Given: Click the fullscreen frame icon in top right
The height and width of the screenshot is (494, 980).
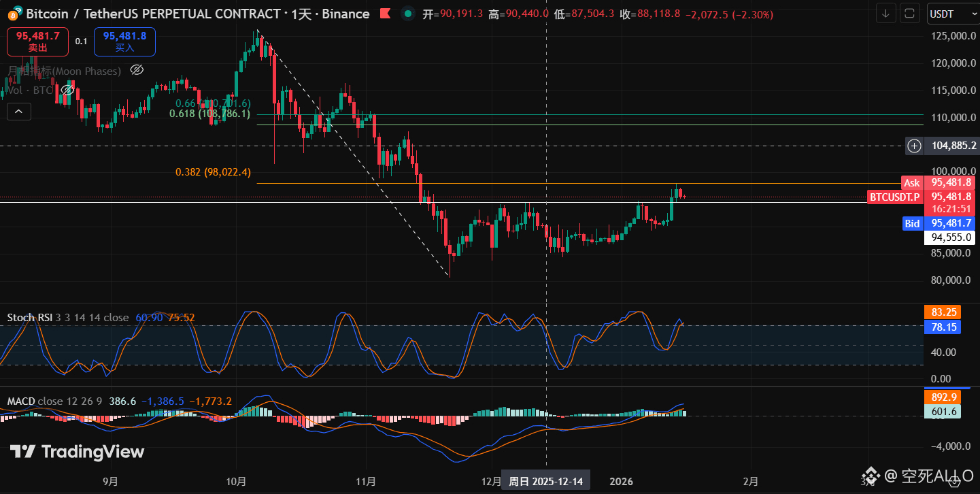Looking at the screenshot, I should [909, 14].
